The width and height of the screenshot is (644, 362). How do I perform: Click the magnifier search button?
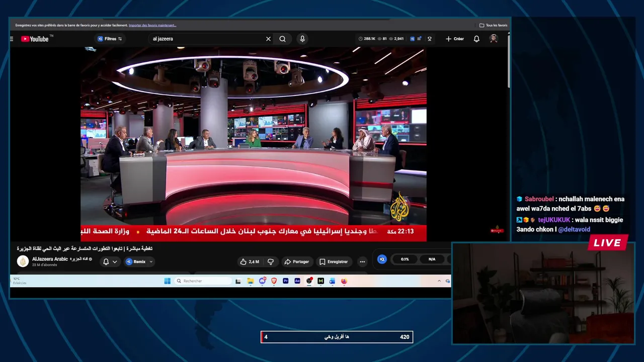click(283, 39)
